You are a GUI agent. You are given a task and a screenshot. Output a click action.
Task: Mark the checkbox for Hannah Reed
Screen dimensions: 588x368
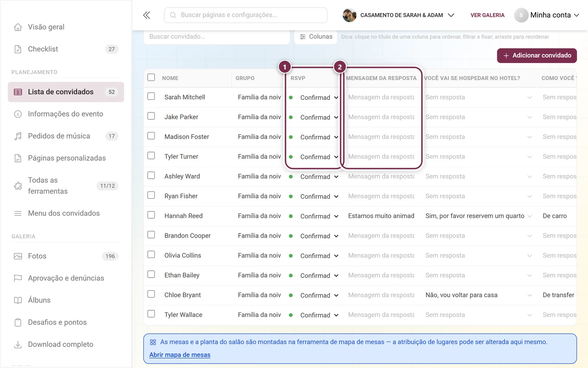[x=151, y=215]
